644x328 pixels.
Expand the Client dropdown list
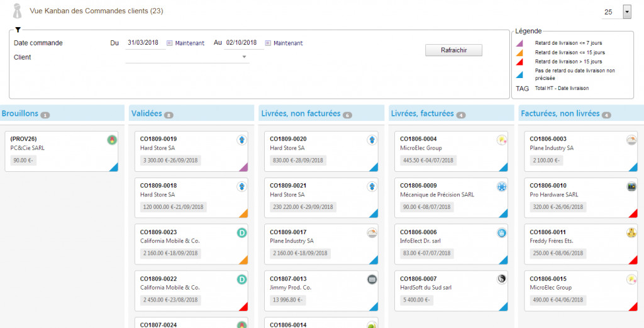tap(244, 57)
